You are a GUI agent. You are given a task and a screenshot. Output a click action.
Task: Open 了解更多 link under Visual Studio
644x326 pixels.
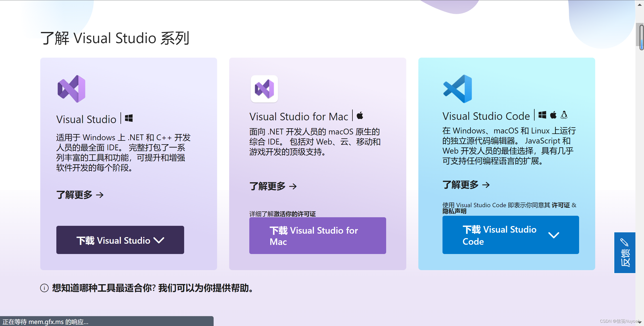tap(80, 195)
